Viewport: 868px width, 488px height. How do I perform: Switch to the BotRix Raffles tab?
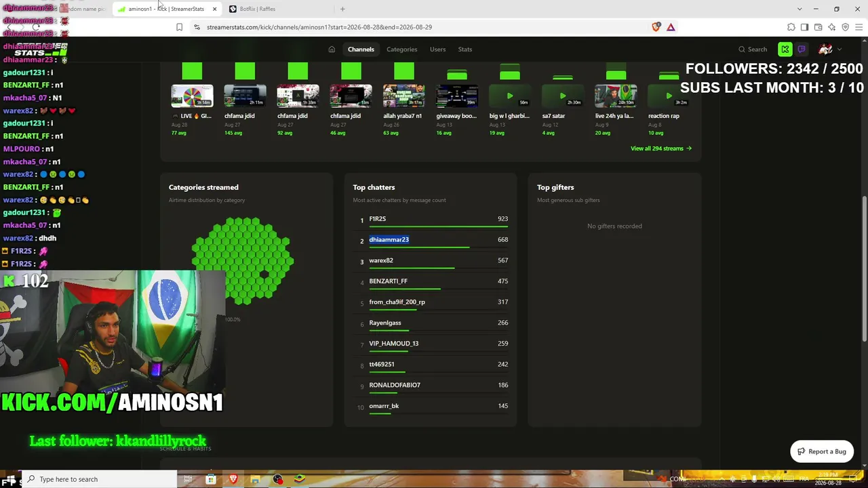(x=278, y=9)
